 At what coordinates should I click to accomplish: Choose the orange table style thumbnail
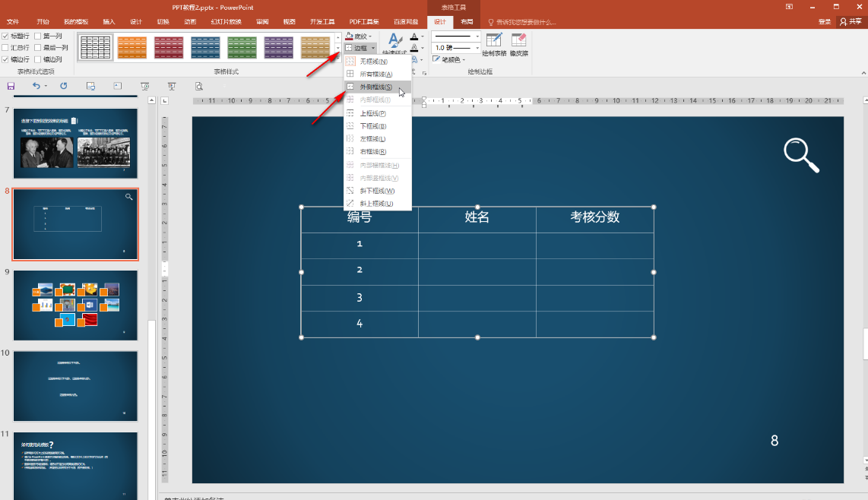(x=132, y=47)
